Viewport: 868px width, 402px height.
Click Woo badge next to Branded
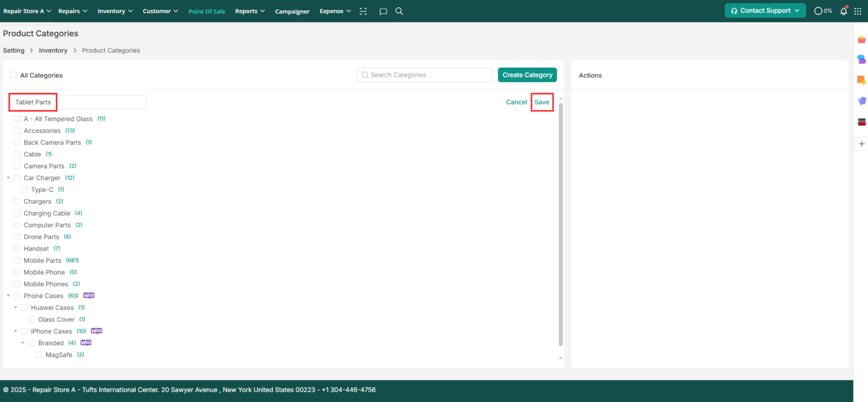tap(86, 343)
